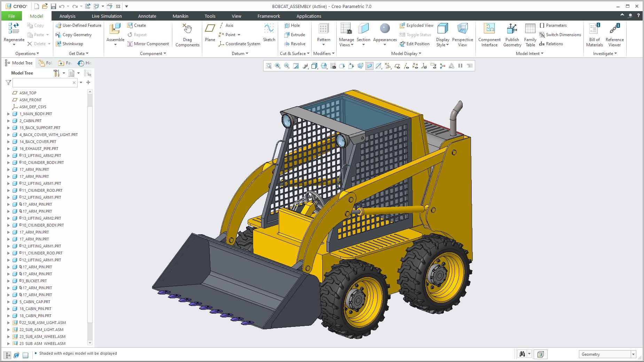Open the File menu

click(x=11, y=16)
